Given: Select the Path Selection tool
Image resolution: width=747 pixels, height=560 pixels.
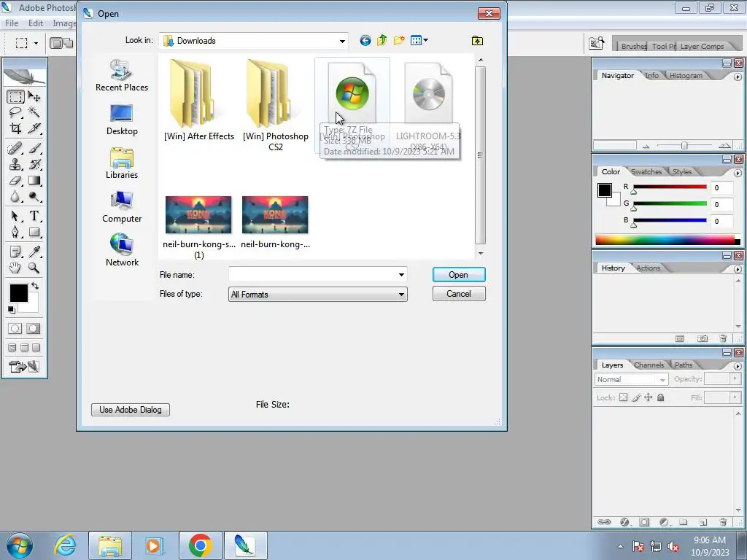Looking at the screenshot, I should click(15, 216).
